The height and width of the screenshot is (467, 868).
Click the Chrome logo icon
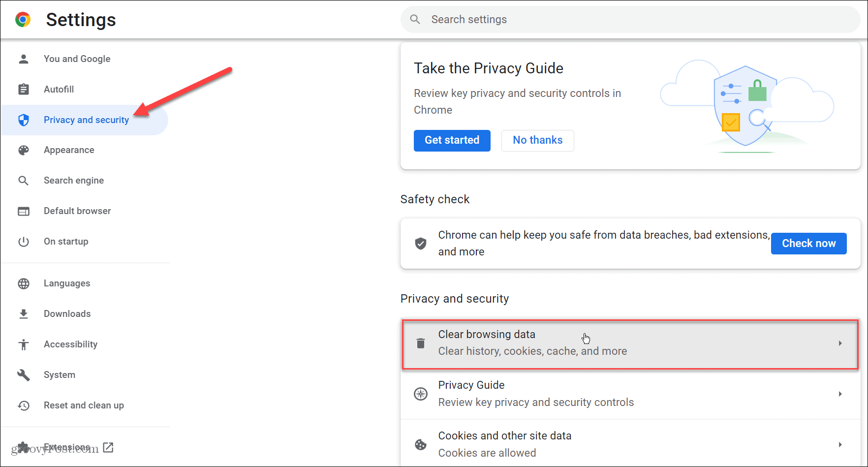[x=23, y=20]
